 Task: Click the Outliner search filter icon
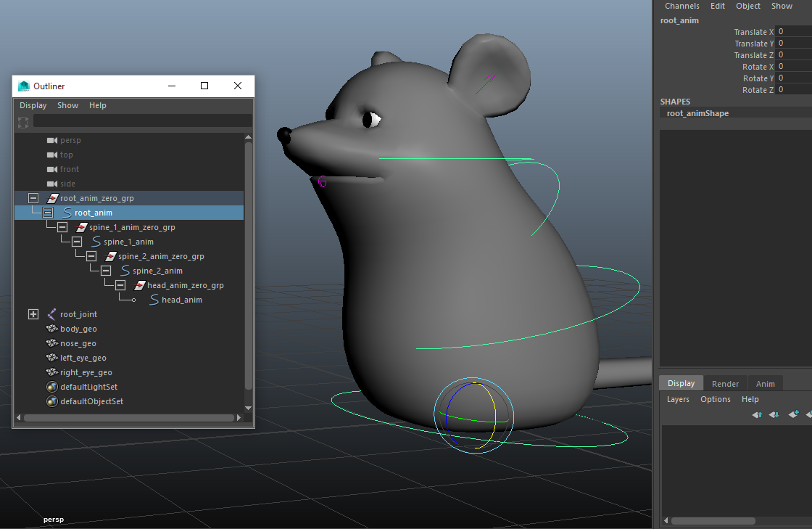point(23,121)
